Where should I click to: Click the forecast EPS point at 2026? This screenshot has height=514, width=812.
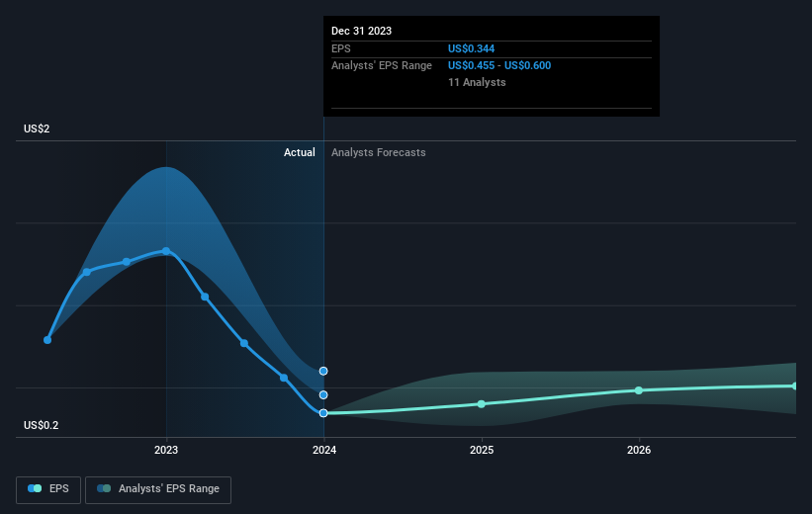coord(639,390)
